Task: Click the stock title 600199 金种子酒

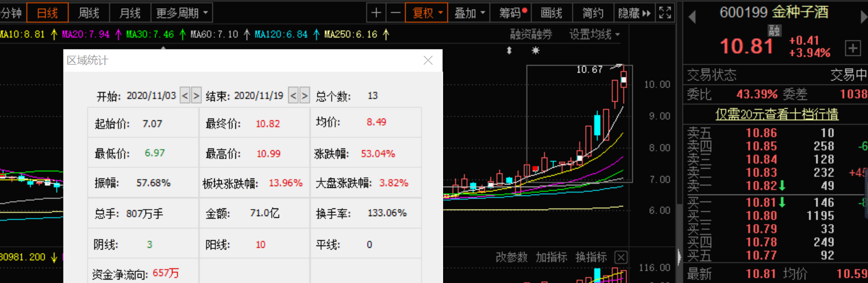Action: [x=774, y=13]
